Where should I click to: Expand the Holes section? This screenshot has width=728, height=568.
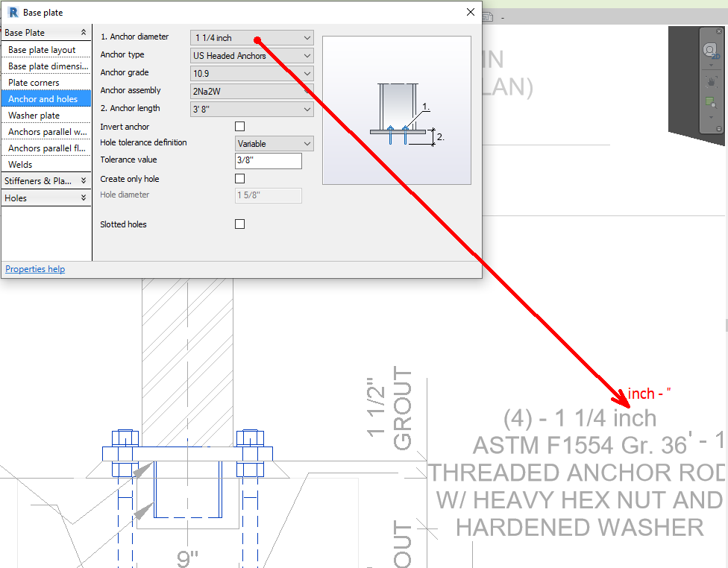pos(46,198)
